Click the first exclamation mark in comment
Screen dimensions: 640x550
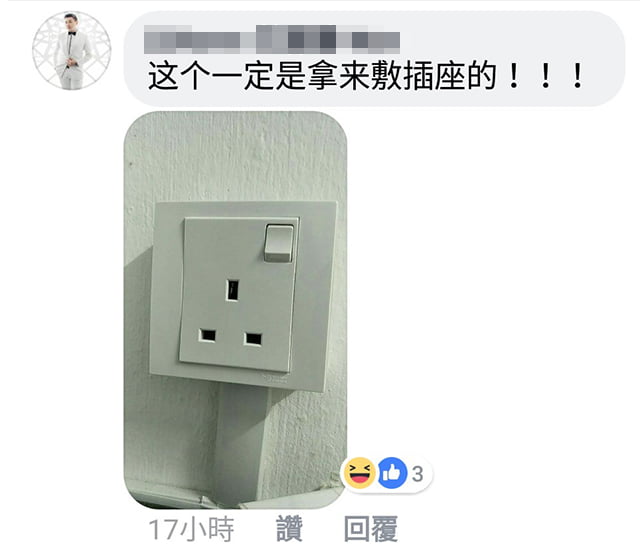pos(513,76)
